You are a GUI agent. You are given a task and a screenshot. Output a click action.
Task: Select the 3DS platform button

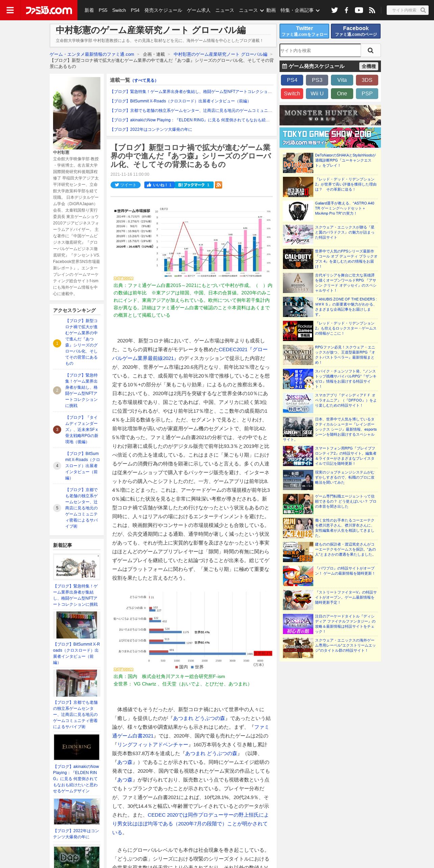[x=367, y=80]
